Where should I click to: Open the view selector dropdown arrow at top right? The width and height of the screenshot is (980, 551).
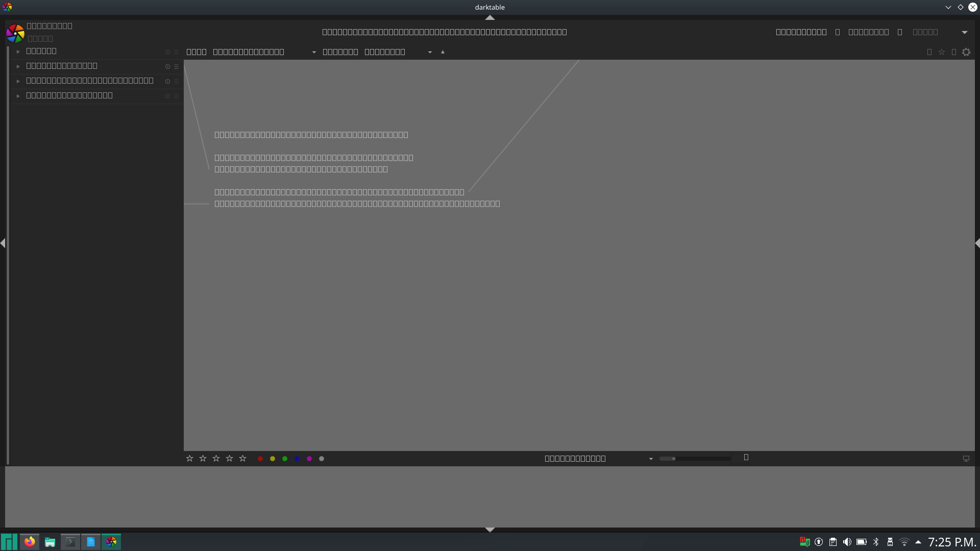tap(964, 32)
